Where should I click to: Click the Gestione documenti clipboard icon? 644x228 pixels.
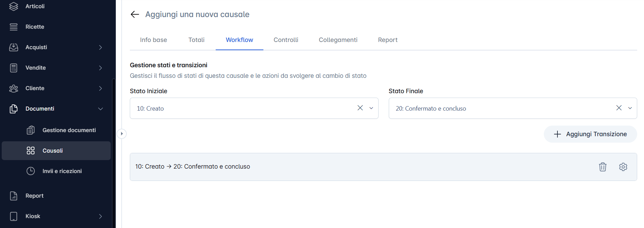(x=31, y=130)
